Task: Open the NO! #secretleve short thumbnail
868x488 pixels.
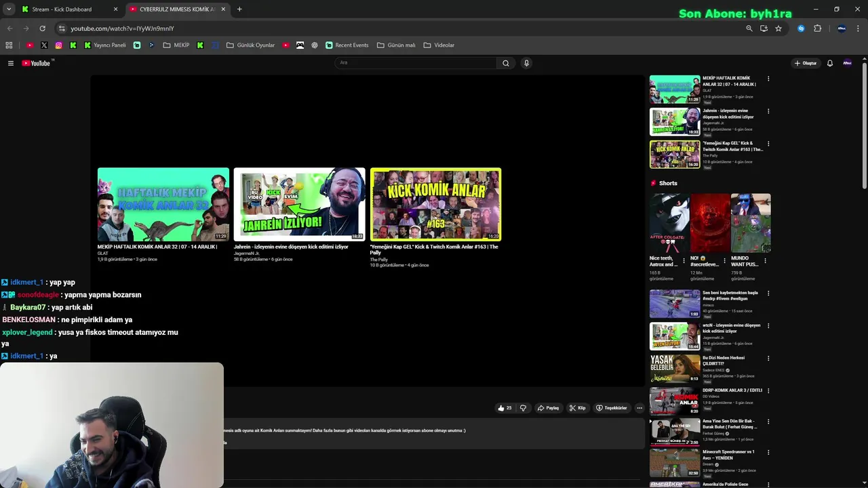Action: (709, 223)
